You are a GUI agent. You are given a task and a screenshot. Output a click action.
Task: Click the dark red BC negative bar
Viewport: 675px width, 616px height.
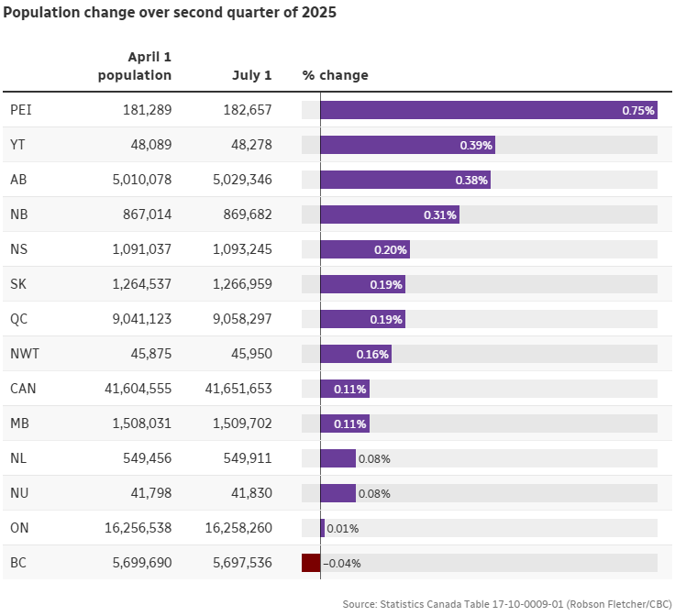311,563
